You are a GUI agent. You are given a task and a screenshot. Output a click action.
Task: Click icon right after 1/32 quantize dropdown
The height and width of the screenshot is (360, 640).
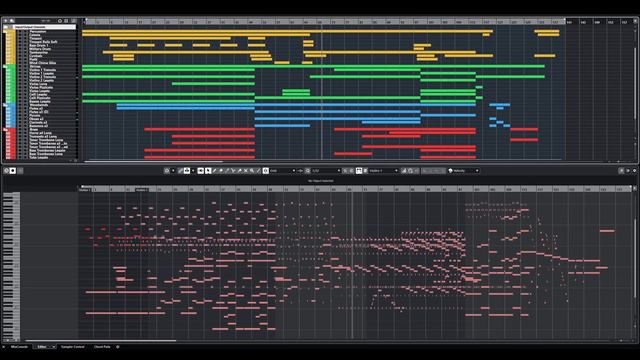click(345, 171)
